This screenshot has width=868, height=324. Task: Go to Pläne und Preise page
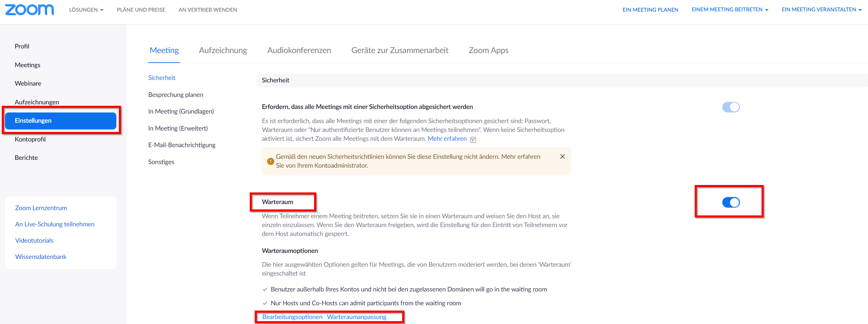tap(141, 10)
